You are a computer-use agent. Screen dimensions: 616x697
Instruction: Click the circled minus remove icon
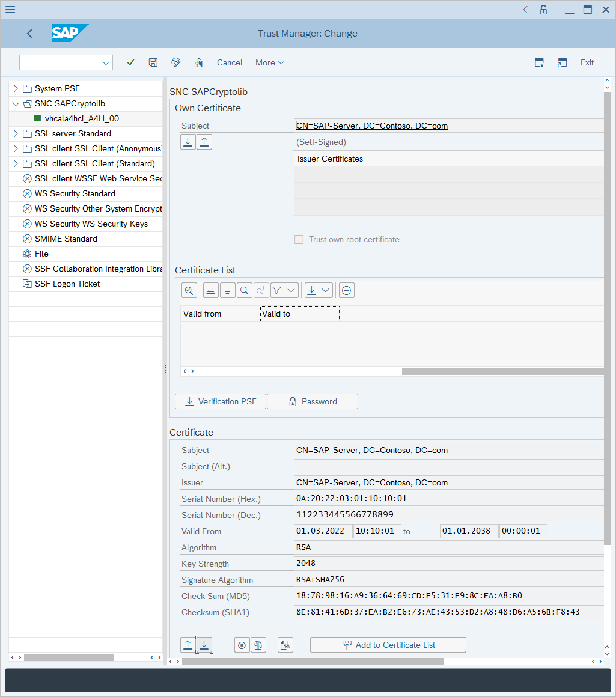pos(346,291)
